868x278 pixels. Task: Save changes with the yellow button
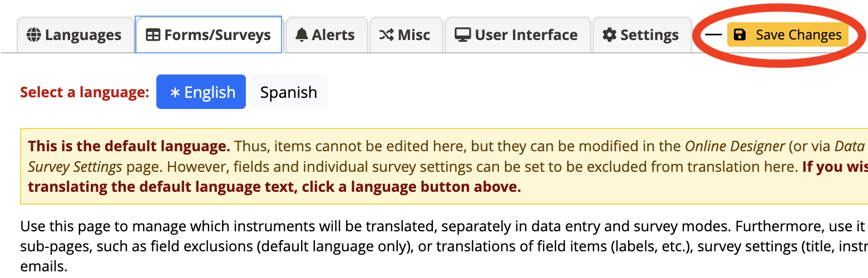click(x=787, y=35)
